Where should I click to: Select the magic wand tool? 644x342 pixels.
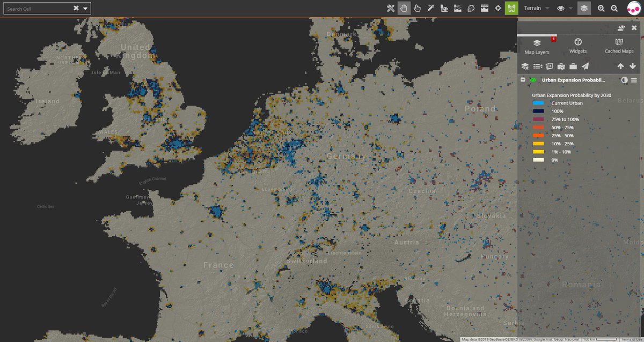pos(430,8)
